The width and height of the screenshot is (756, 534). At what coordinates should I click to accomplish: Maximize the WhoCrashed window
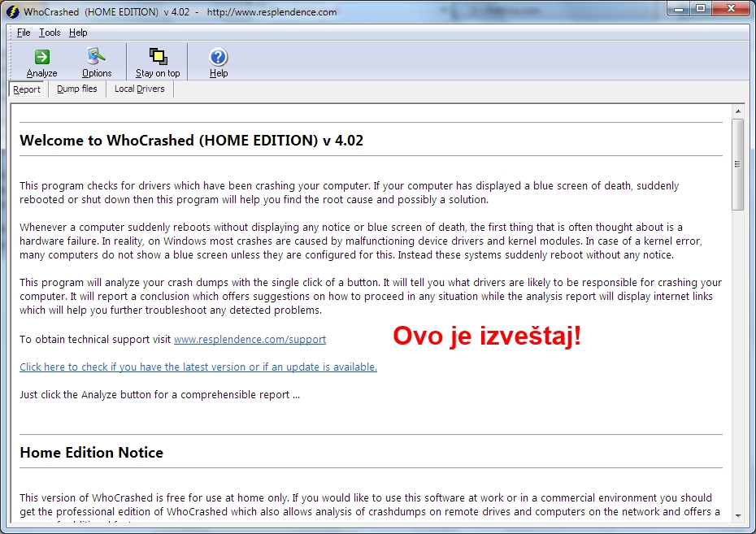pyautogui.click(x=701, y=9)
